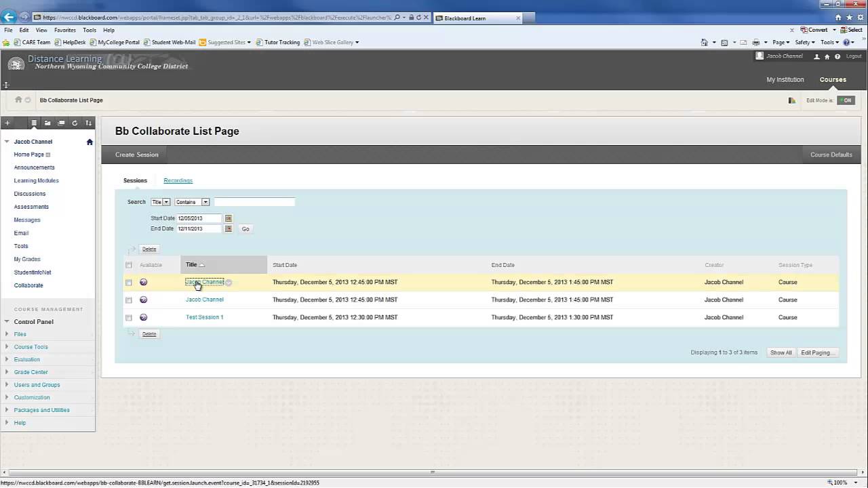Select the folder view icon in the course menu toolbar
Image resolution: width=868 pixels, height=488 pixels.
[x=47, y=123]
